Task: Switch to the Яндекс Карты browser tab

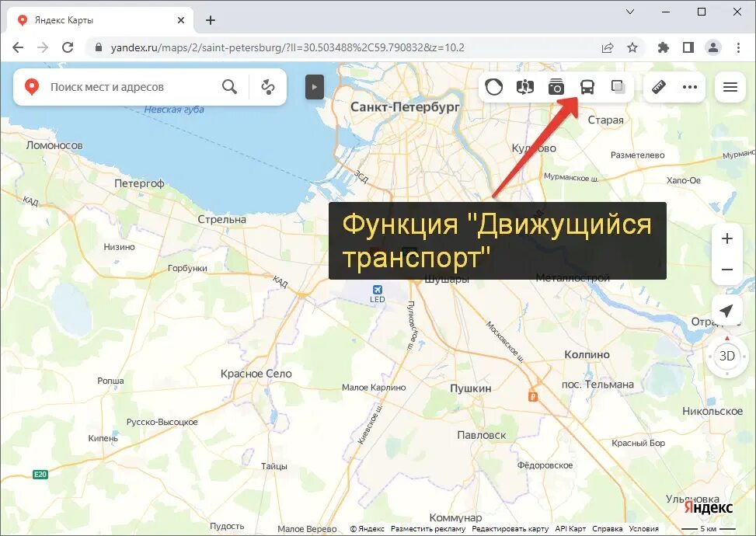Action: coord(93,19)
